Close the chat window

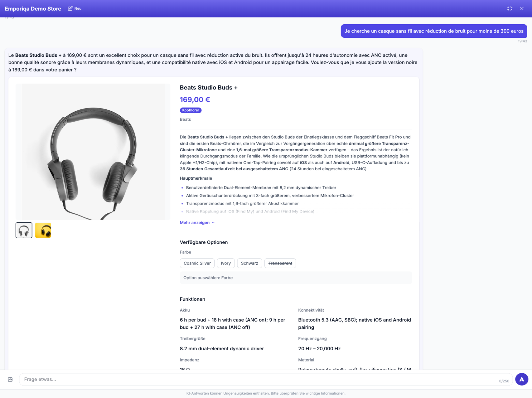point(521,8)
